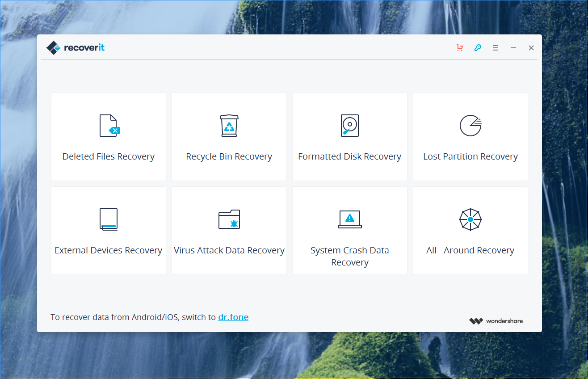
Task: Click the Recycle Bin Recovery trash icon
Action: point(229,126)
